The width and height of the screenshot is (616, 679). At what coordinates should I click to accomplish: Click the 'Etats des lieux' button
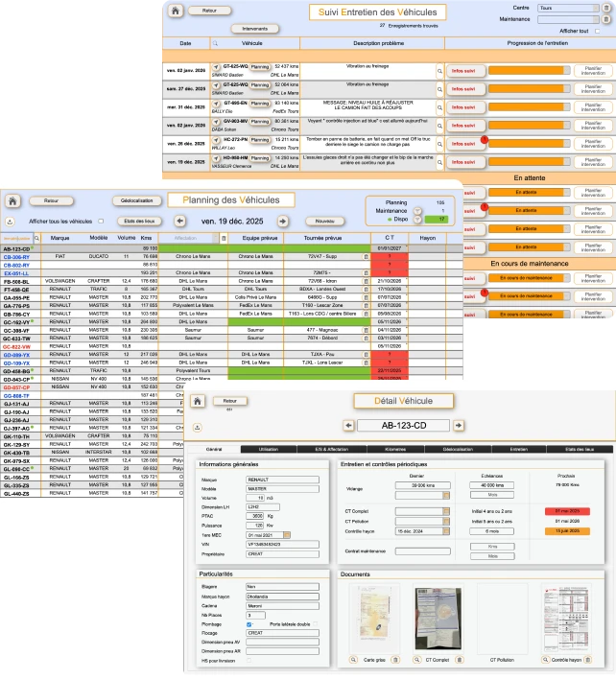(139, 221)
